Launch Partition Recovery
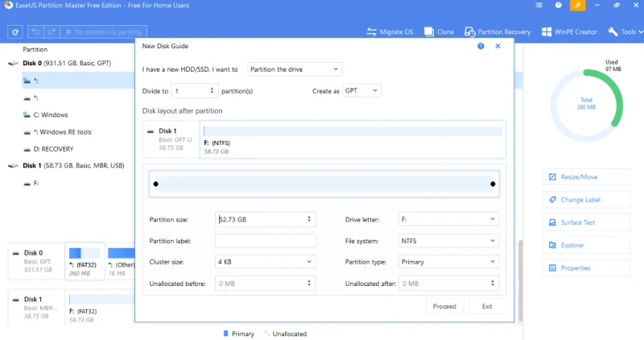644x340 pixels. (497, 31)
